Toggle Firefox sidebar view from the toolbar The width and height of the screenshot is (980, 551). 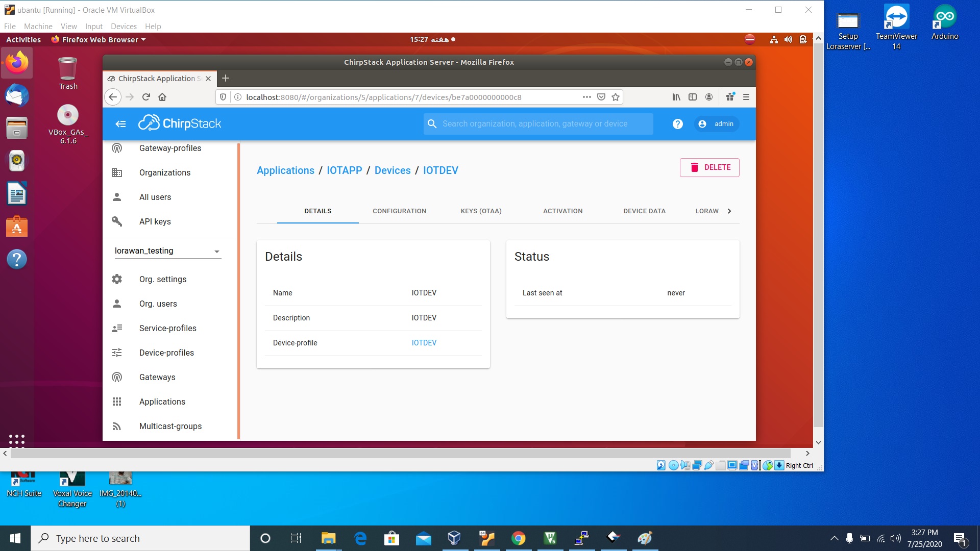pyautogui.click(x=692, y=97)
